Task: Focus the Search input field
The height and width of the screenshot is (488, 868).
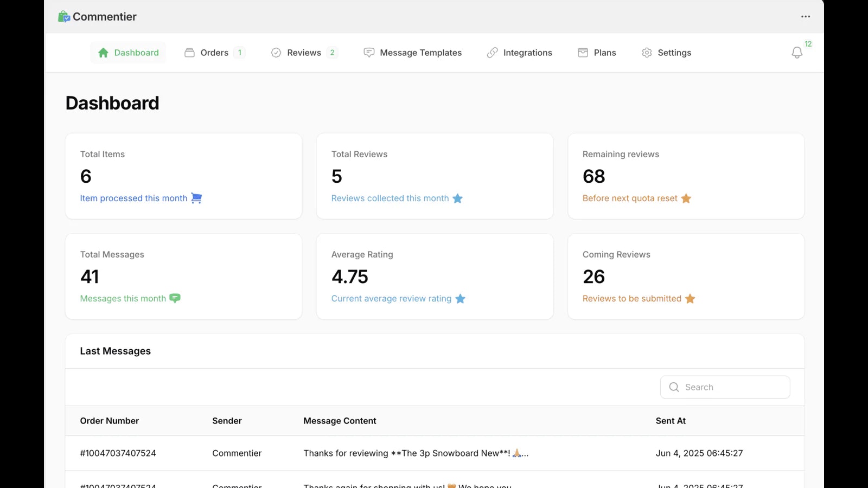Action: tap(725, 387)
